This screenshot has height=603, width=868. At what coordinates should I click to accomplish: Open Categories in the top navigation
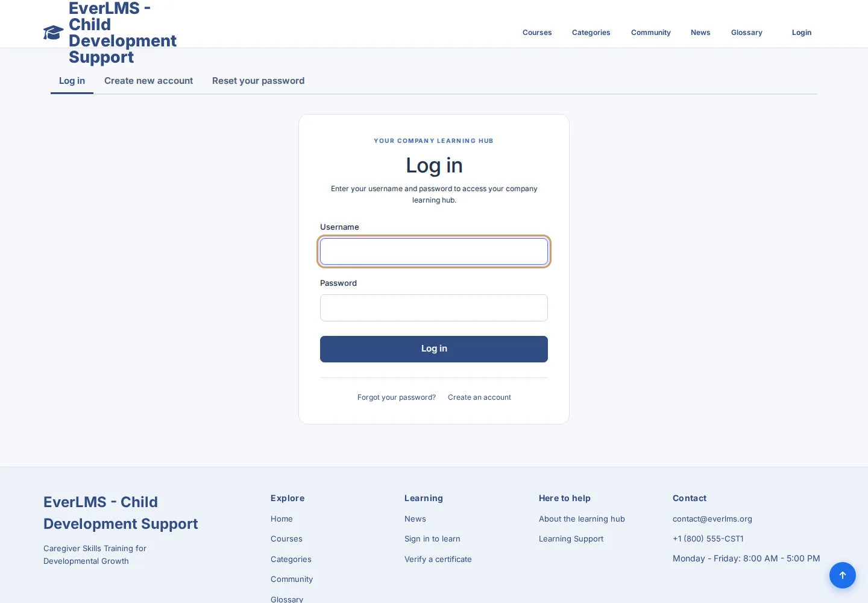(x=591, y=33)
